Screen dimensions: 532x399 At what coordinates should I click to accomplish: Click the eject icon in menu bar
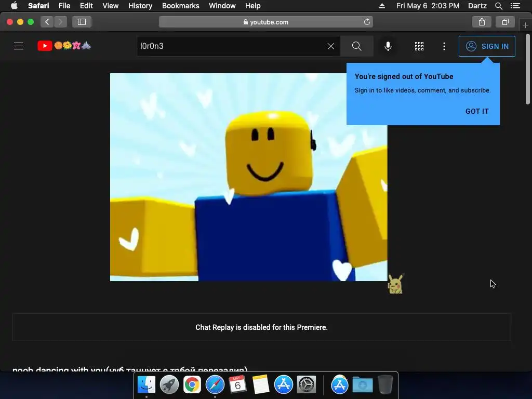[x=382, y=6]
